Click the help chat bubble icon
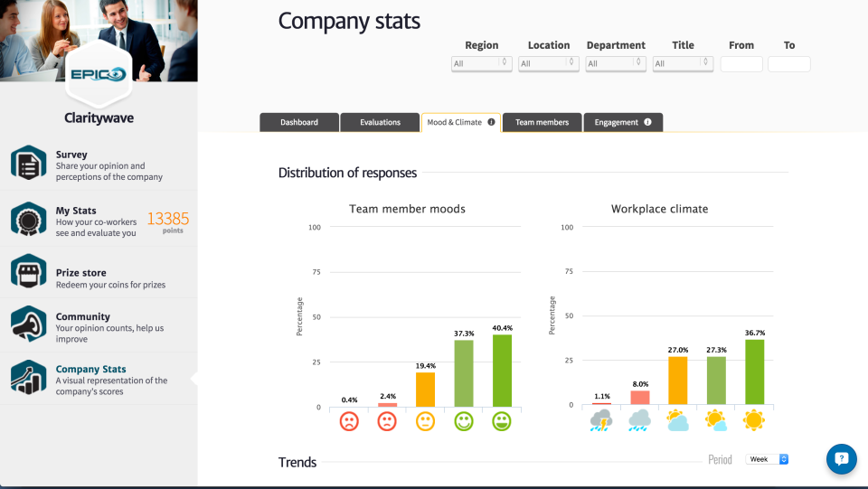Screen dimensions: 868x489 click(x=841, y=458)
